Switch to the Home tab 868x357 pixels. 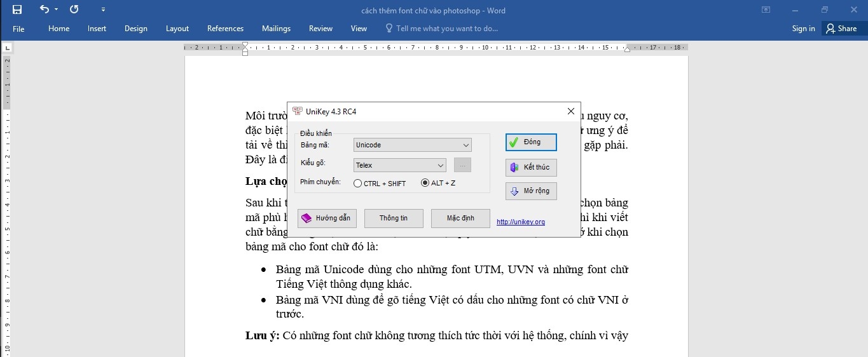click(x=59, y=29)
